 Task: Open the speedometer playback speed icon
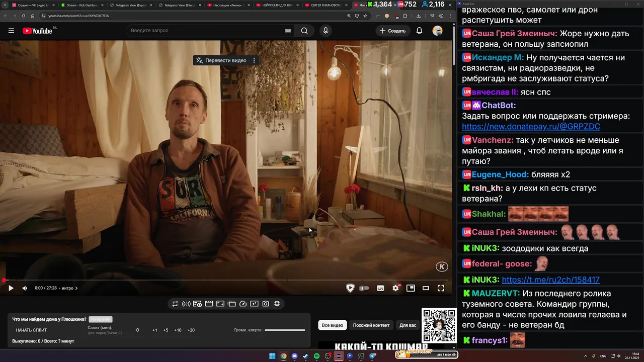click(243, 304)
